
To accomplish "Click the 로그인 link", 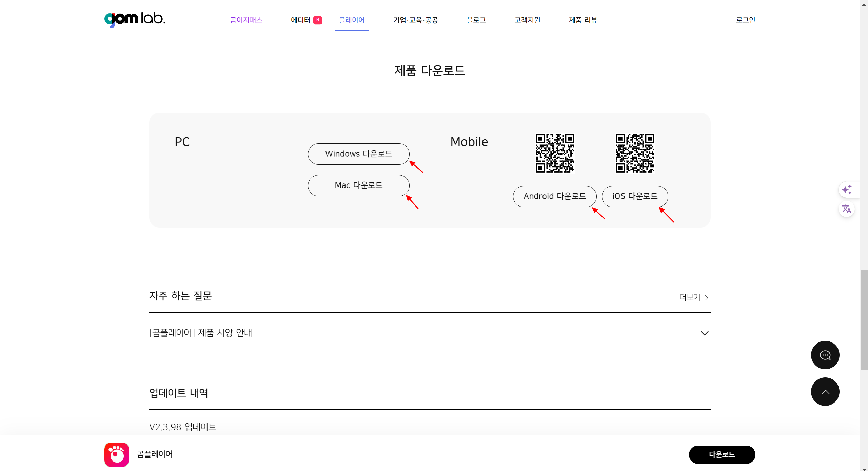I will pos(746,20).
